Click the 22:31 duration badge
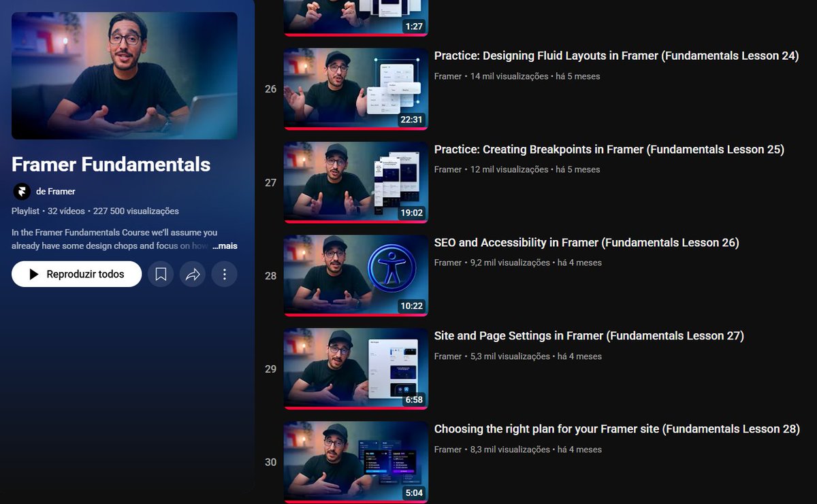 tap(411, 120)
